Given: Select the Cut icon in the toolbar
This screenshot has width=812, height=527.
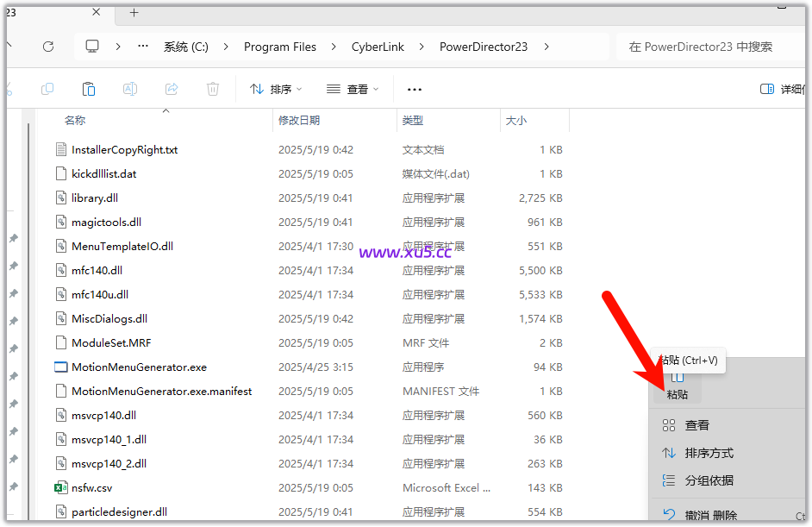Looking at the screenshot, I should click(x=9, y=89).
